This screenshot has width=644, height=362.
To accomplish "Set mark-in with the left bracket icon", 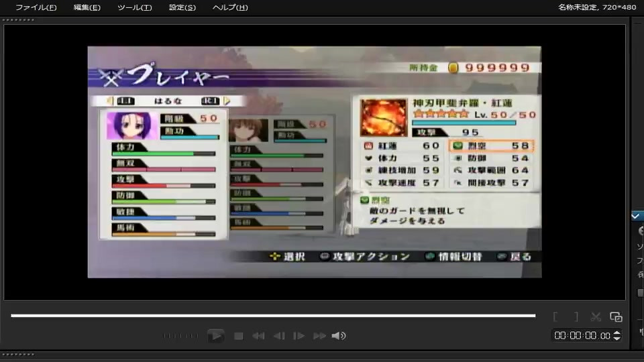I will pyautogui.click(x=555, y=317).
